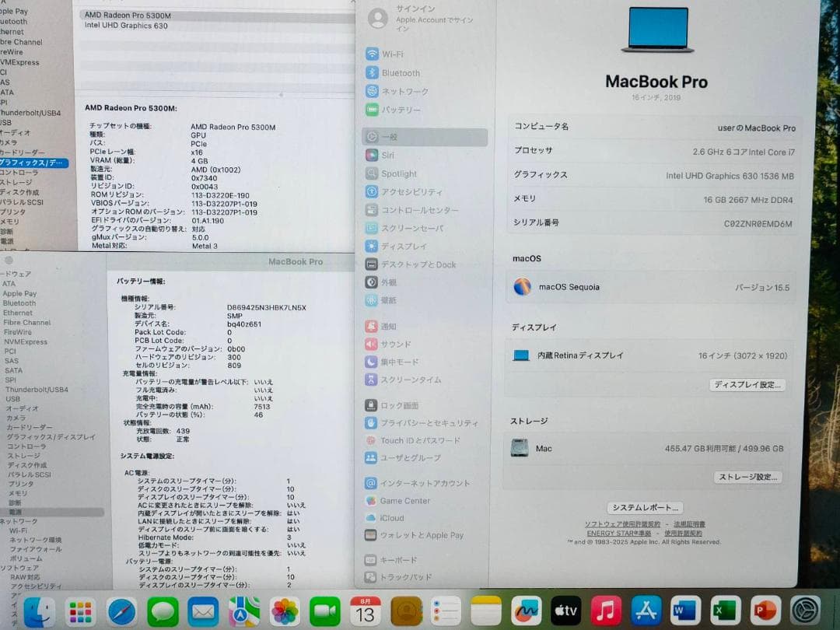Launch Microsoft Excel from Dock
This screenshot has height=630, width=840.
pos(726,611)
